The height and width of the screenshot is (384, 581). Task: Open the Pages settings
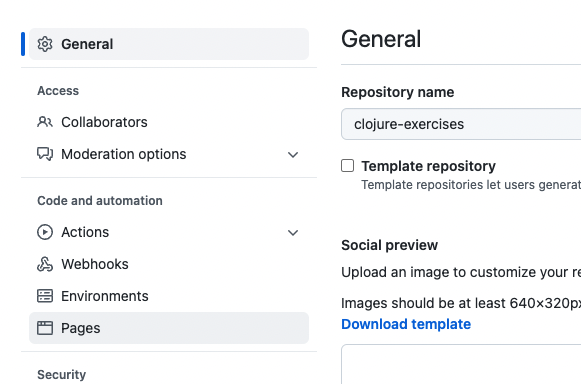click(169, 328)
